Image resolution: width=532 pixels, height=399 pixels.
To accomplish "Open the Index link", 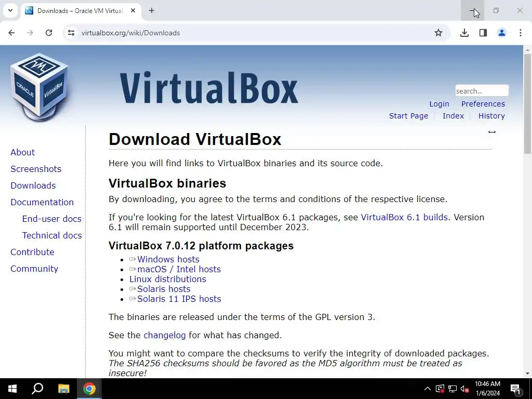I will click(453, 116).
